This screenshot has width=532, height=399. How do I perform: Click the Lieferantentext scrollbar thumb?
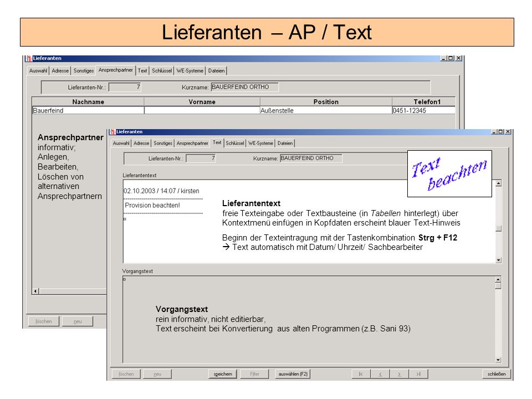[x=498, y=228]
